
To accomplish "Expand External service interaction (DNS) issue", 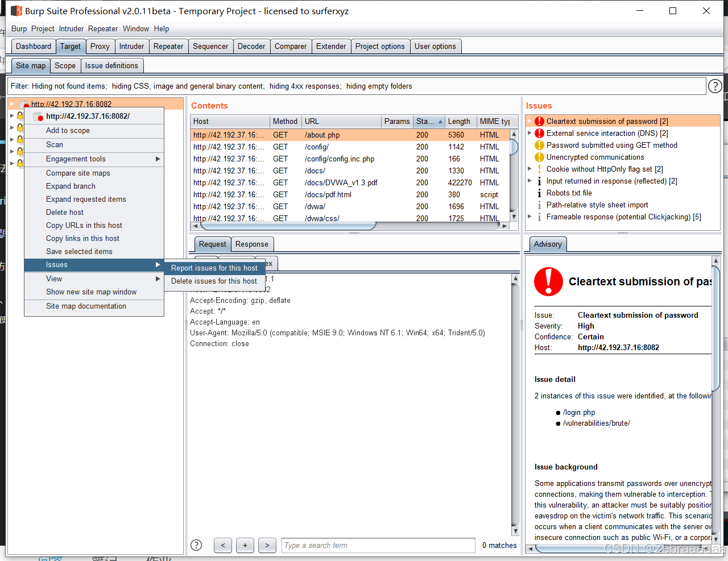I will (530, 133).
